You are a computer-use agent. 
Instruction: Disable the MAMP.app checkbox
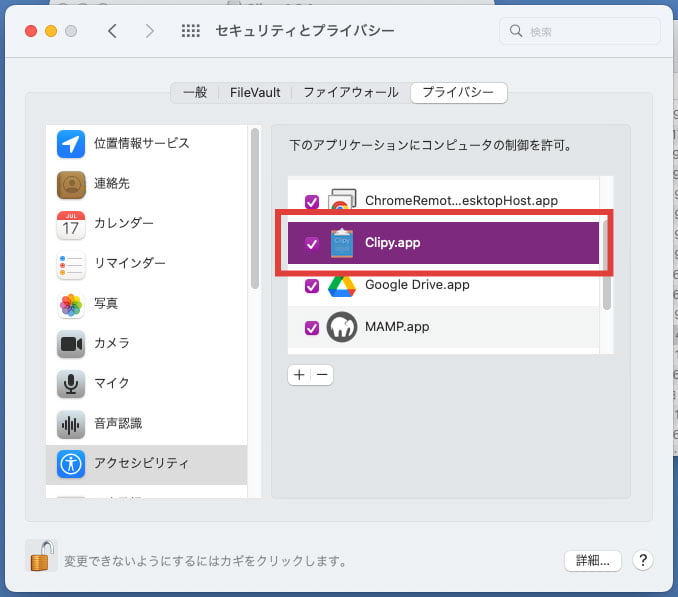312,327
